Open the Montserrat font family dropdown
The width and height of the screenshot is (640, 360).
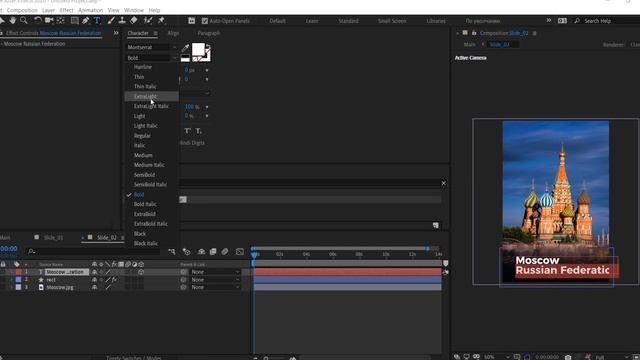[152, 47]
